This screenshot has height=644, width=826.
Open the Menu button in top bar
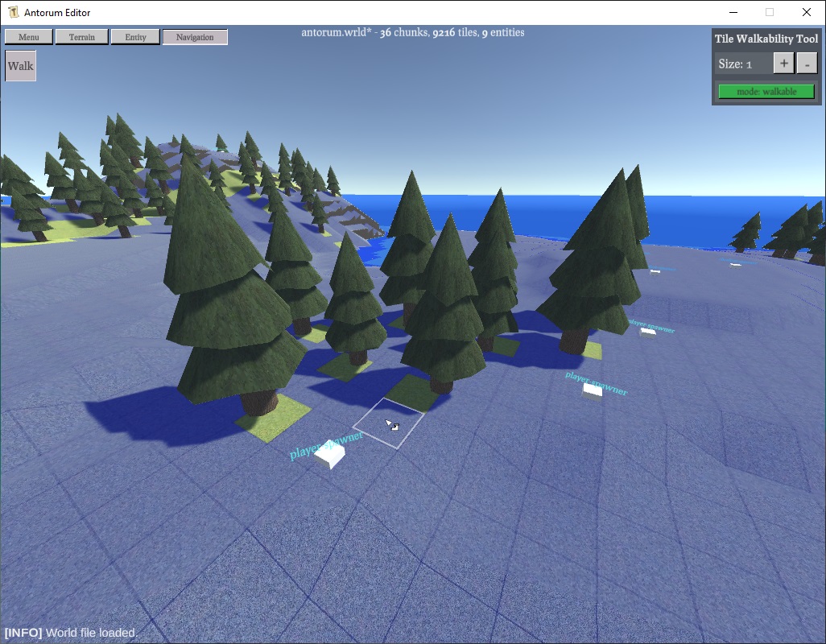(29, 37)
